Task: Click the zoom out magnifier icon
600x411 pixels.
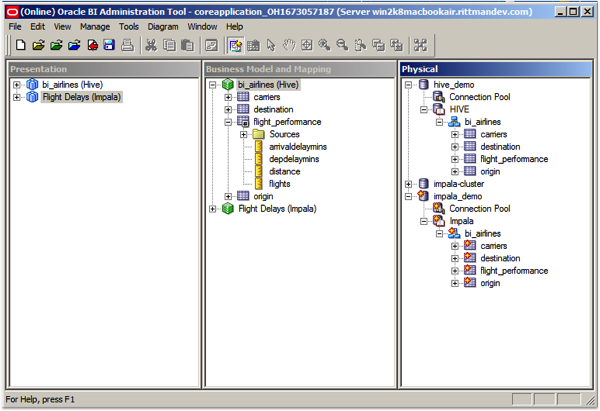Action: pos(342,45)
